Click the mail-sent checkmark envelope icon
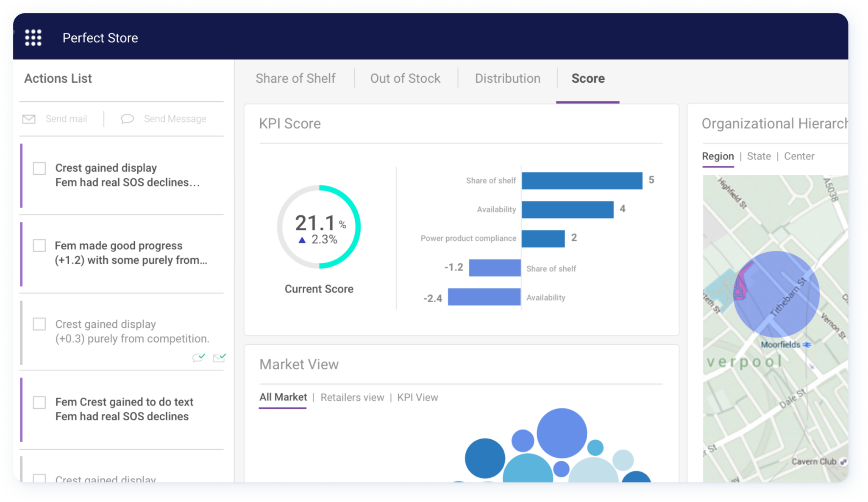This screenshot has width=868, height=502. coord(219,357)
